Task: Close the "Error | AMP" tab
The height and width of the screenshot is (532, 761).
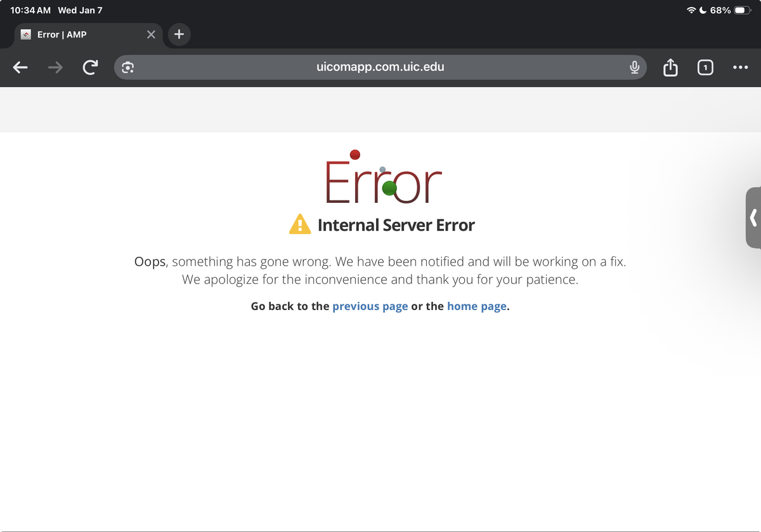Action: point(151,34)
